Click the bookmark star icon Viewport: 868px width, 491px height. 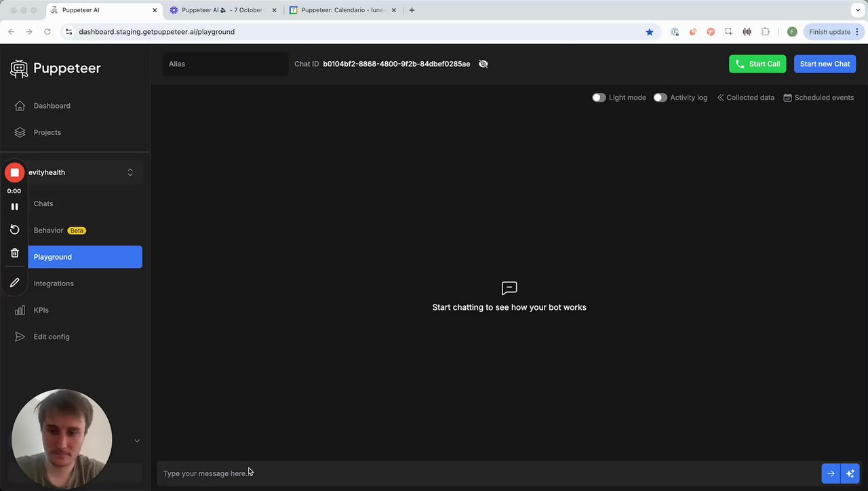650,32
